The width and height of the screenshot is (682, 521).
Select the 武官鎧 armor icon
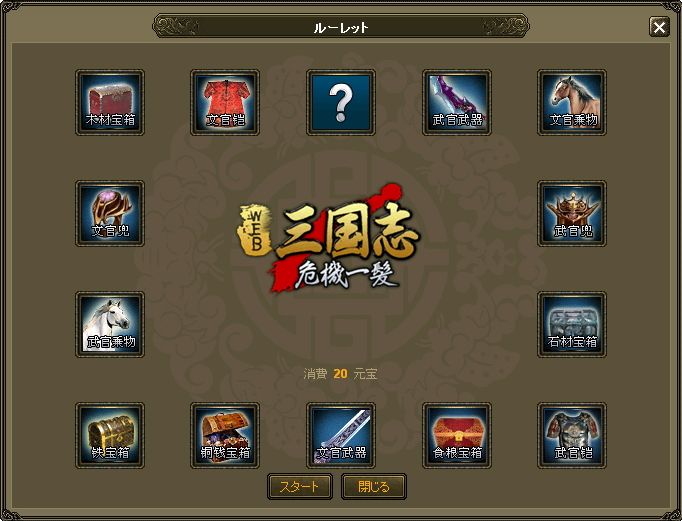click(572, 435)
